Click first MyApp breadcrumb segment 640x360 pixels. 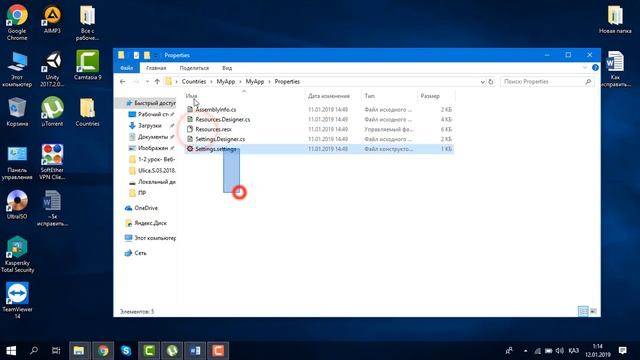(226, 82)
